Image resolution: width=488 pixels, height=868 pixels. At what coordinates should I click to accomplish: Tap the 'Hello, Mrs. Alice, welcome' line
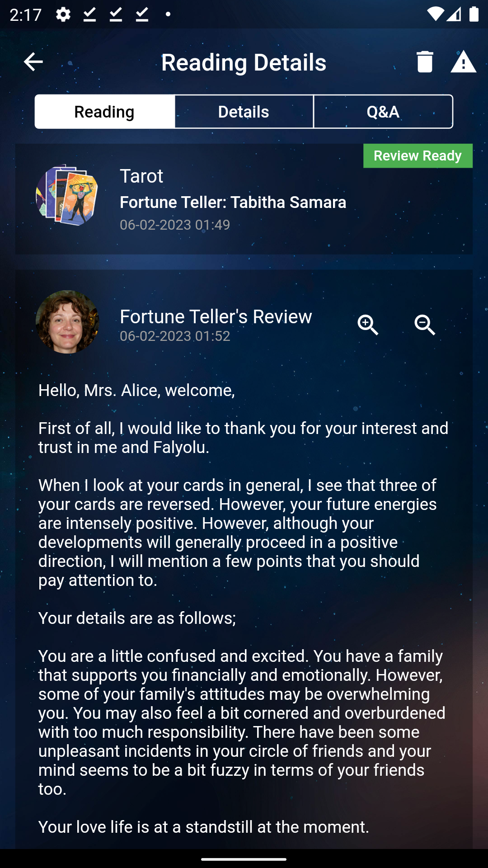pyautogui.click(x=136, y=390)
